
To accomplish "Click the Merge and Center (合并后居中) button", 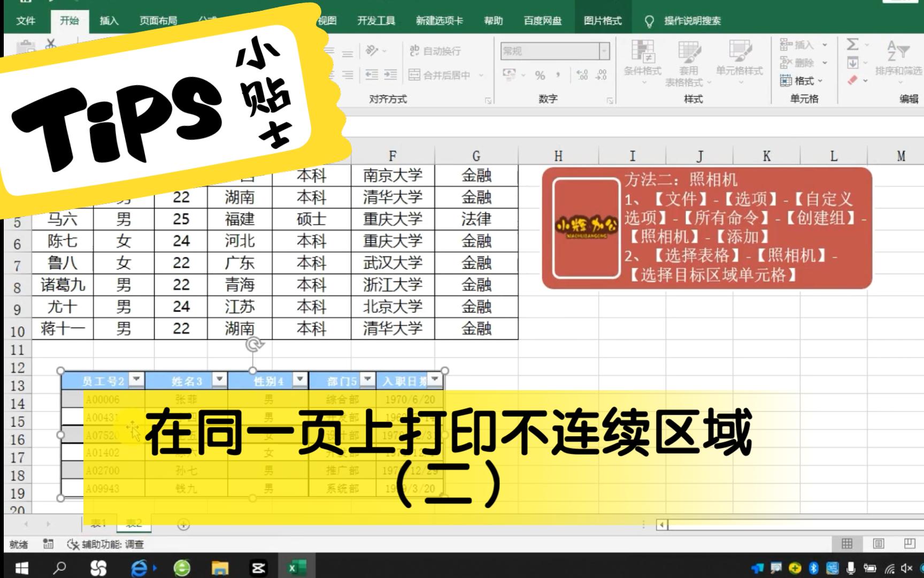I will [440, 75].
